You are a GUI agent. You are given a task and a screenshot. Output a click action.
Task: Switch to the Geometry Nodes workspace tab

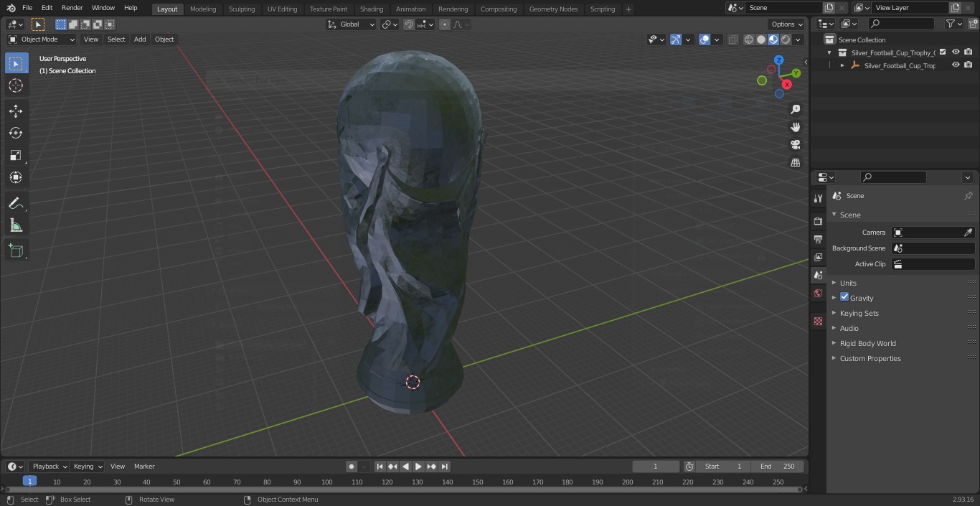click(x=553, y=9)
